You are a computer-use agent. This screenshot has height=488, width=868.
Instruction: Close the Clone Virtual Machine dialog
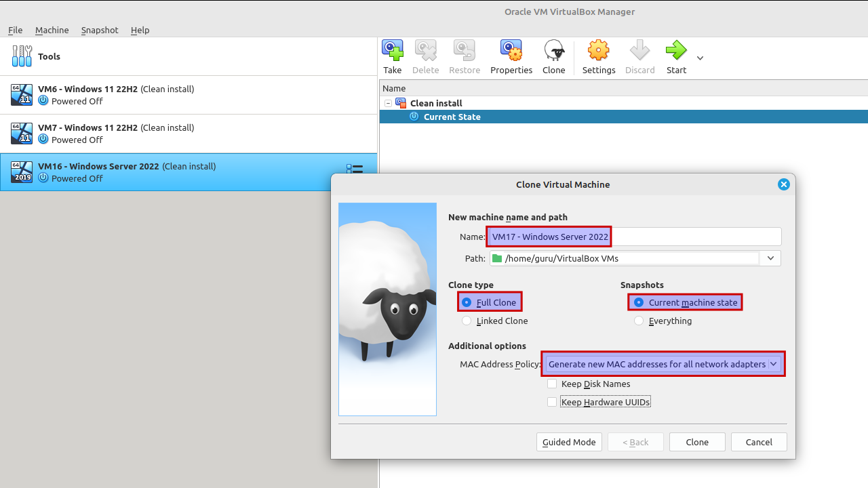pos(784,184)
